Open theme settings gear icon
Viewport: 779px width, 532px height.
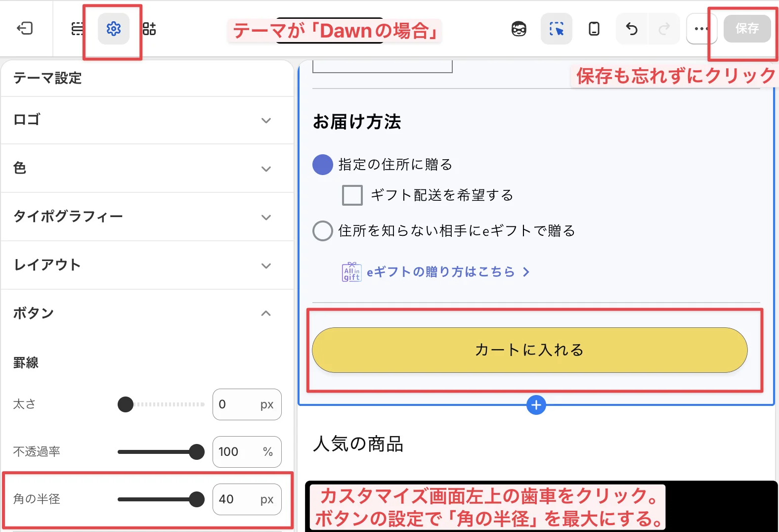114,29
